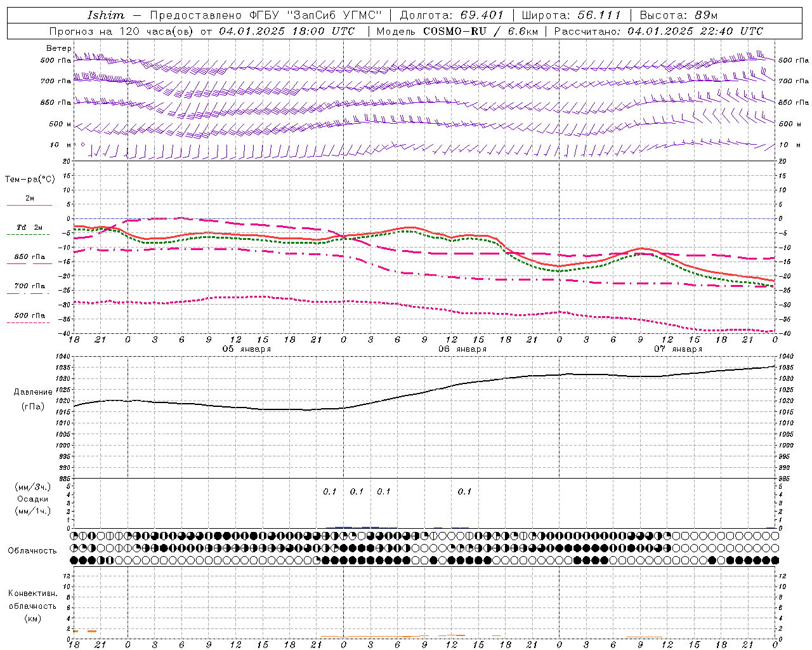Click the "06 января" date label

coord(462,349)
